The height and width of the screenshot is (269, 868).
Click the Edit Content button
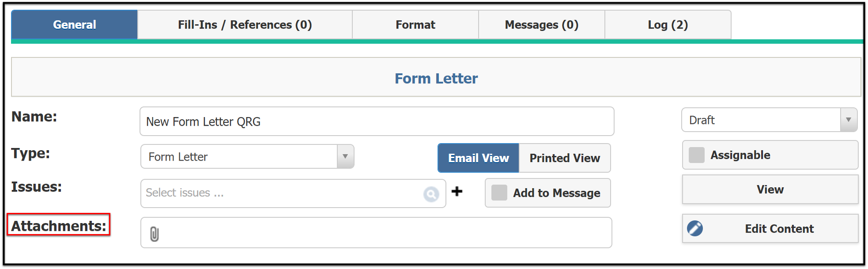(x=770, y=228)
